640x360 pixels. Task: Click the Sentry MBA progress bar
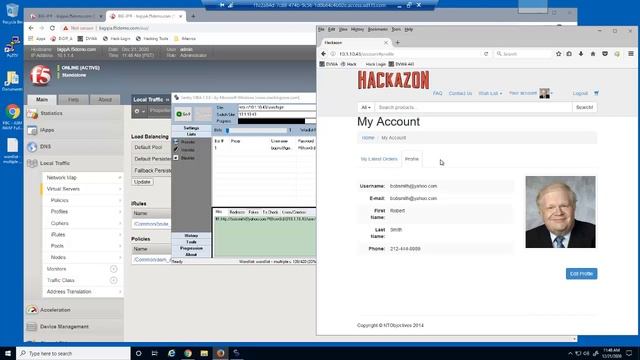coord(277,121)
